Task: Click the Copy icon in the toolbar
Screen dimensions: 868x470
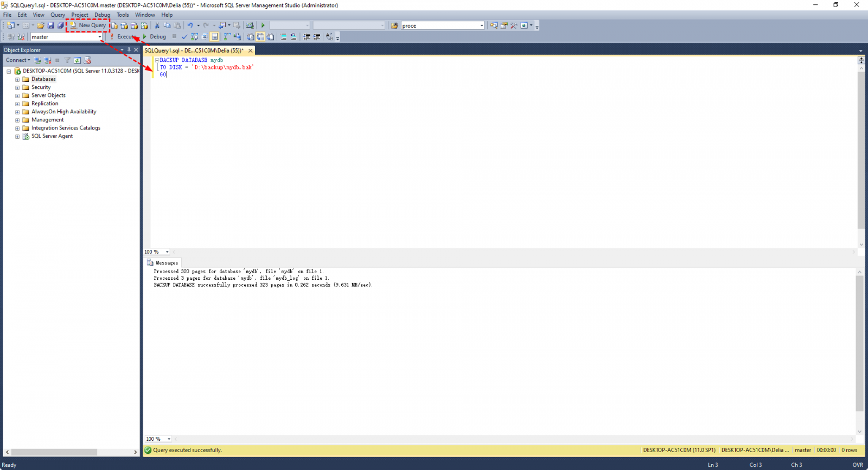Action: tap(167, 25)
